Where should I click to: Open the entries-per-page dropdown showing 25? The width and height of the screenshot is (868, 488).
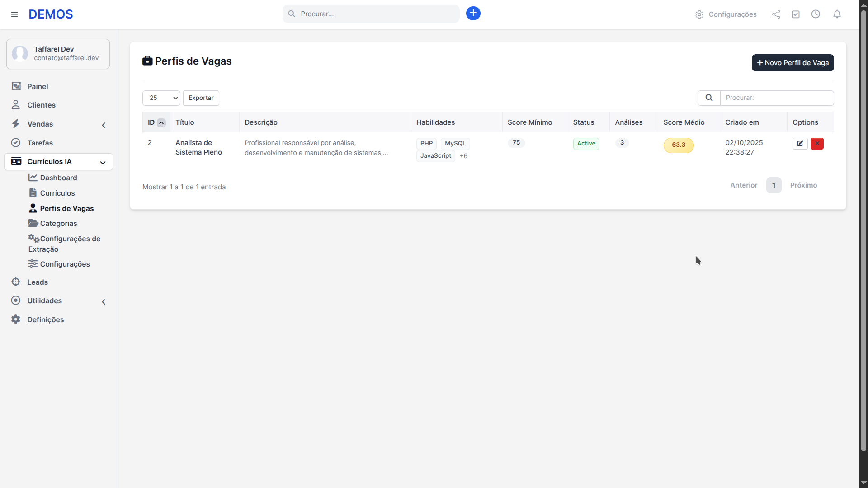[x=161, y=98]
